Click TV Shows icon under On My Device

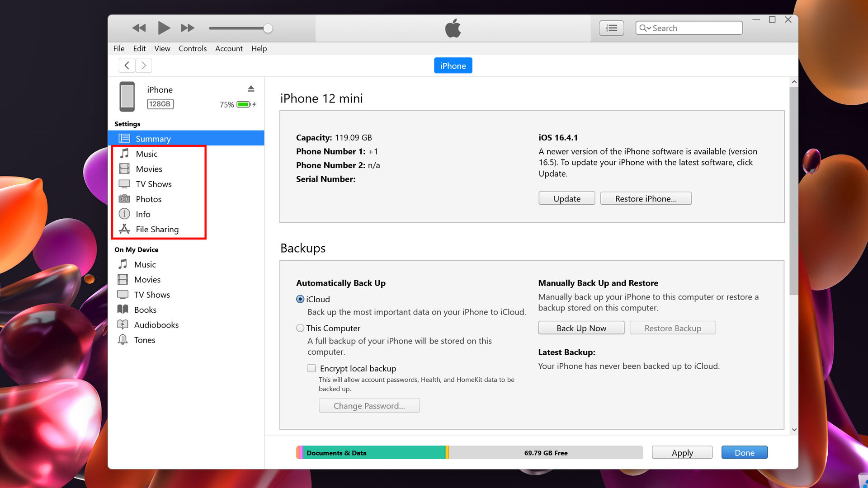pyautogui.click(x=123, y=295)
